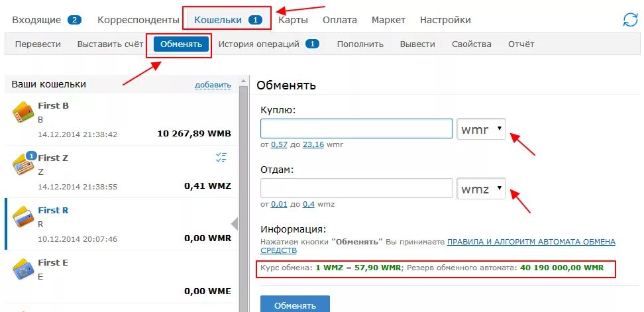644x312 pixels.
Task: Select the First Z wallet name
Action: [x=53, y=158]
